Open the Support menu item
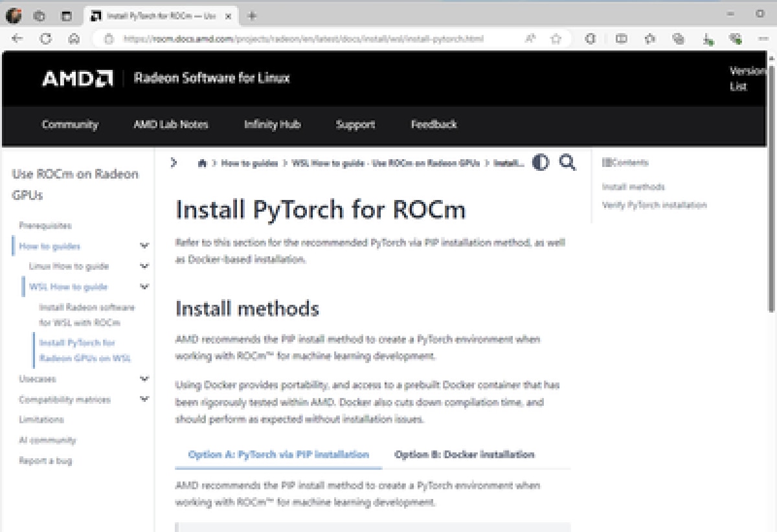 coord(355,124)
